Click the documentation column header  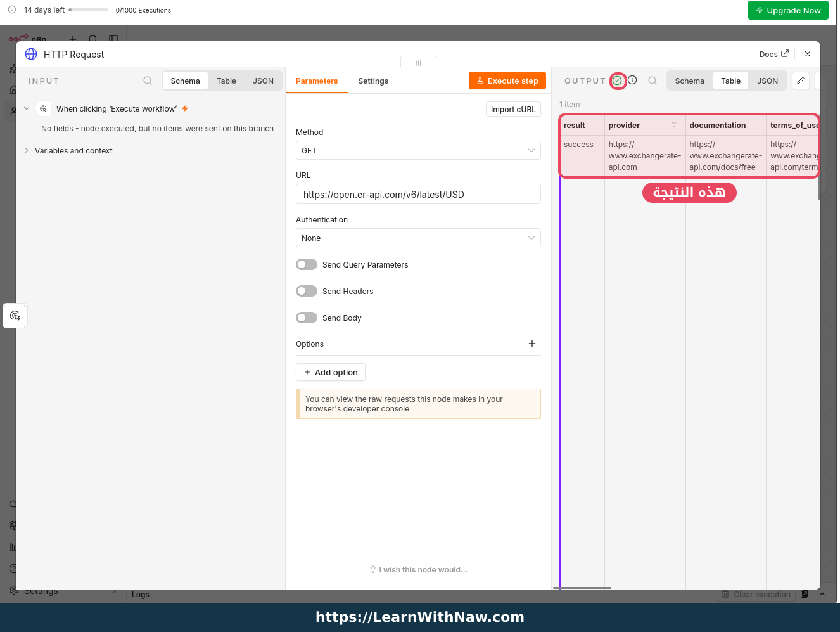tap(725, 125)
